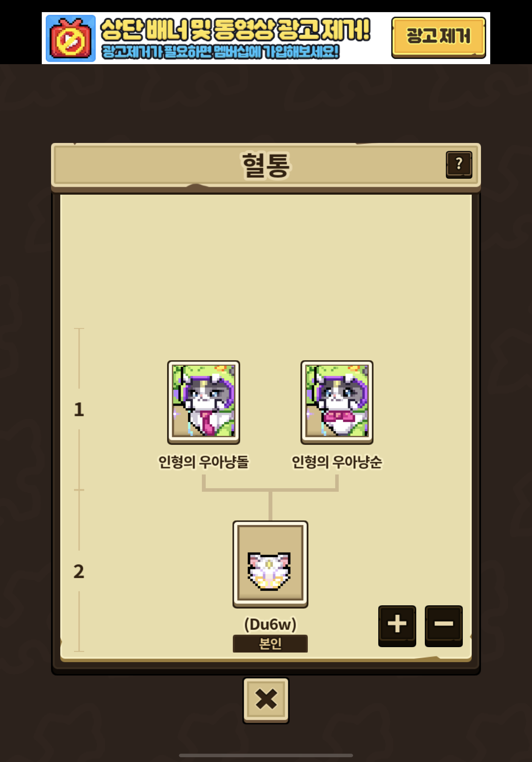
Task: Tap the membership subtitle text in banner
Action: pyautogui.click(x=220, y=52)
